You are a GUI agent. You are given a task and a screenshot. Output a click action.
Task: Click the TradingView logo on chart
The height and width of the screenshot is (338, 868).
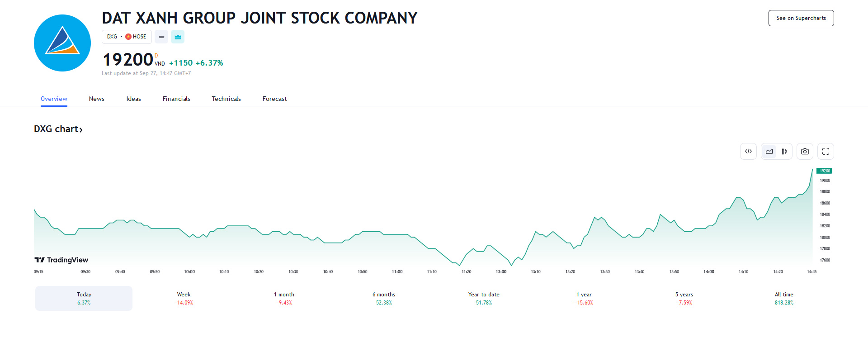pyautogui.click(x=61, y=260)
